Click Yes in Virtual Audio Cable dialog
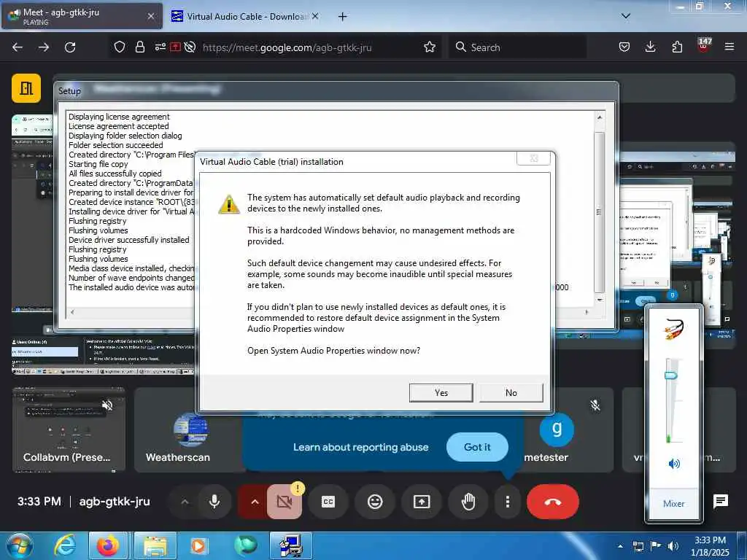Screen dimensions: 747x560 [441, 393]
